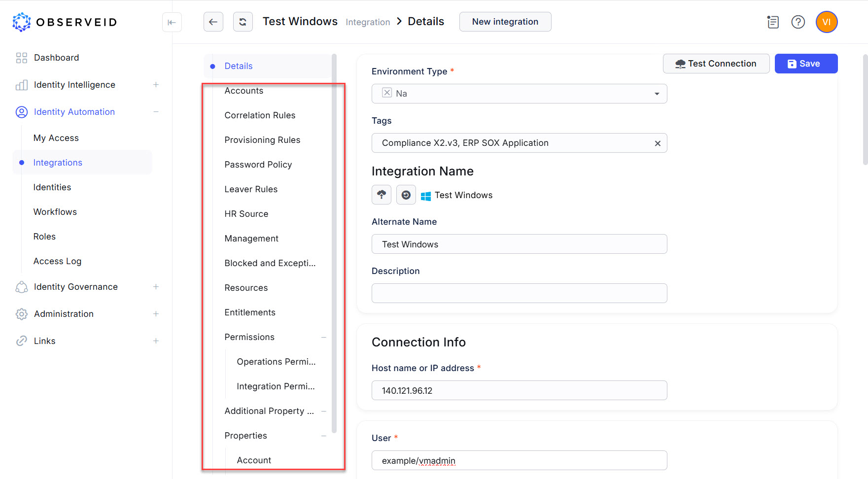Switch to the Correlation Rules tab

tap(260, 115)
